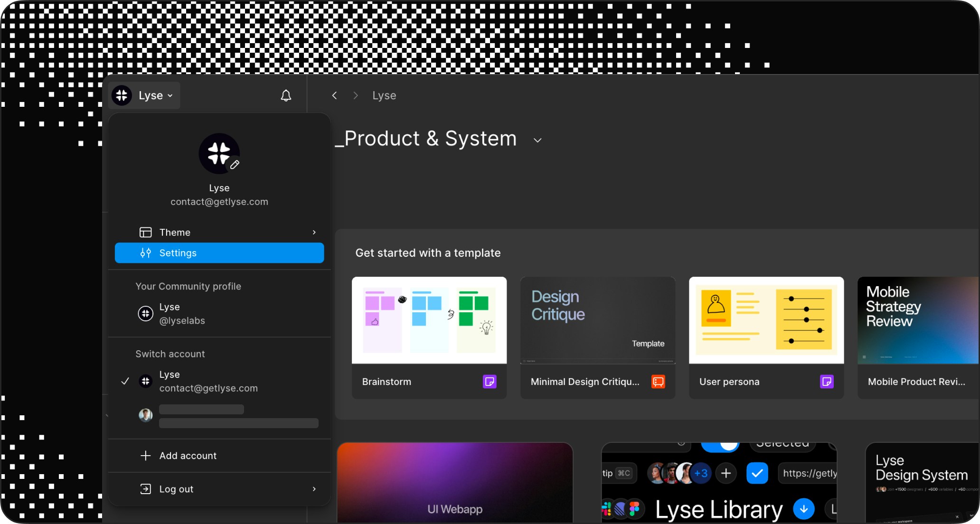Click the Lyse logo icon in the header

(x=122, y=95)
